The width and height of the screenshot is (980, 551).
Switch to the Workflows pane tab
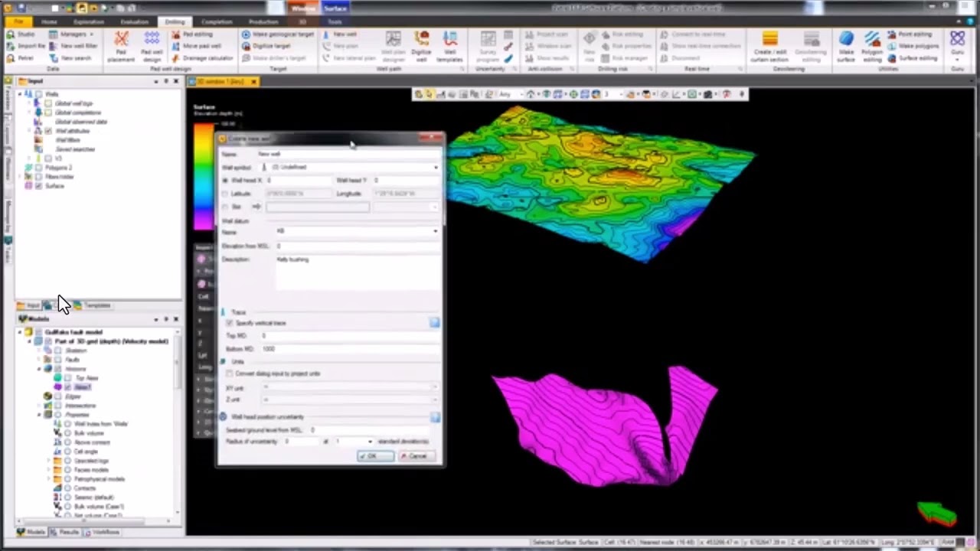pyautogui.click(x=102, y=532)
